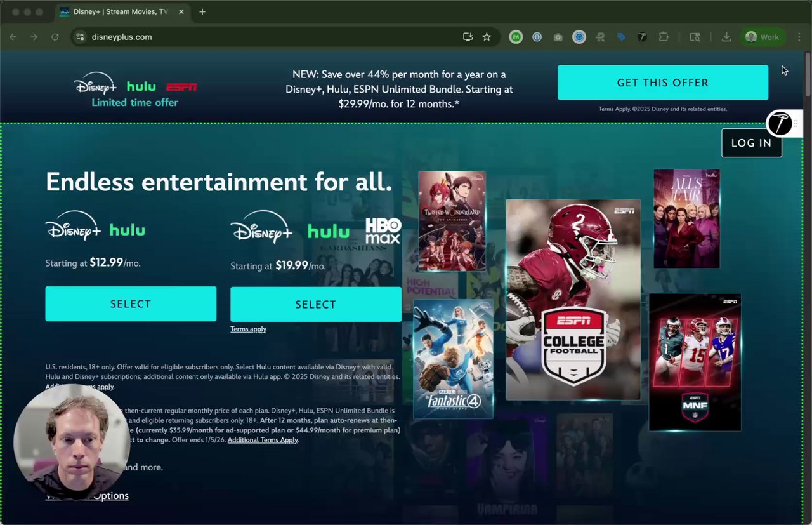Open the All's Fair poster
This screenshot has height=525, width=812.
pos(686,218)
